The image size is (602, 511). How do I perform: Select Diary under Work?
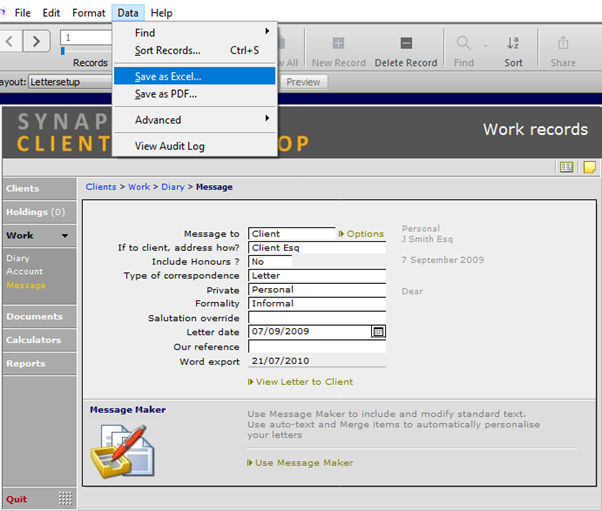coord(18,258)
